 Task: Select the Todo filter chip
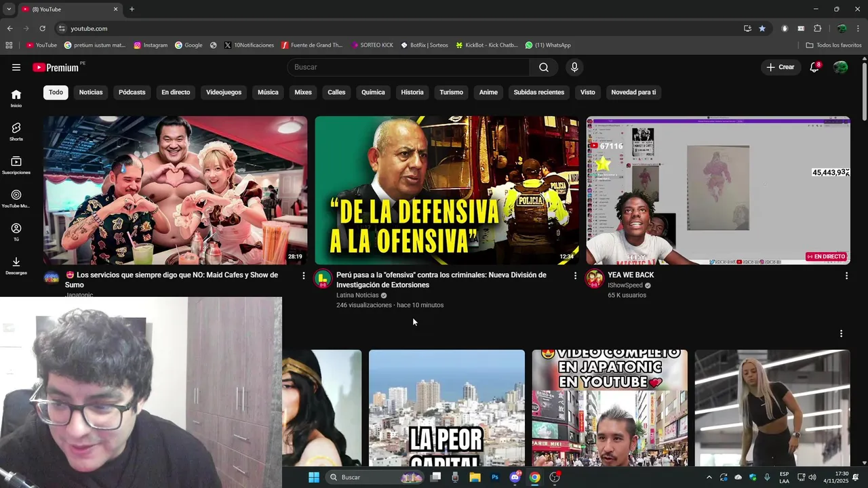coord(56,92)
